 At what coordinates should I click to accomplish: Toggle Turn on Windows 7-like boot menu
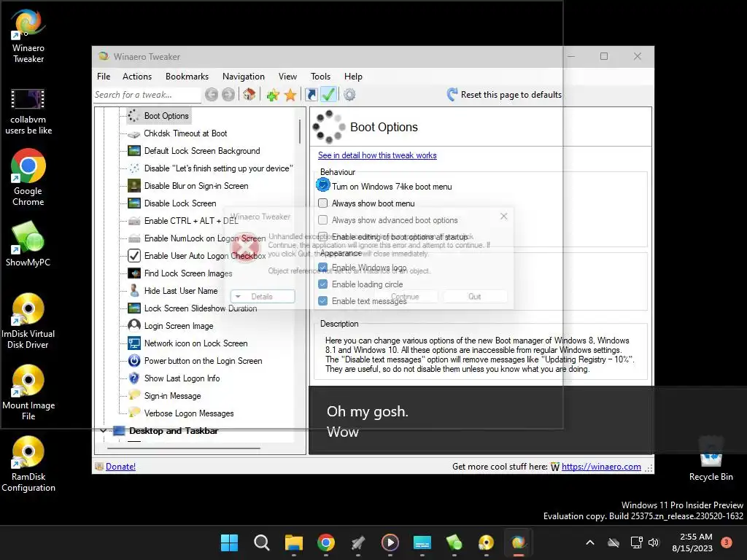pos(323,186)
